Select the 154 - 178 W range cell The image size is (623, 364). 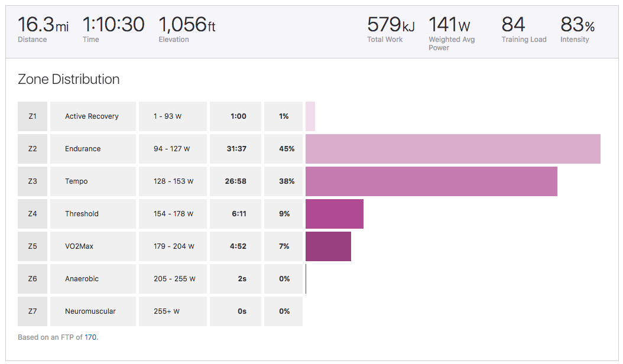click(173, 214)
